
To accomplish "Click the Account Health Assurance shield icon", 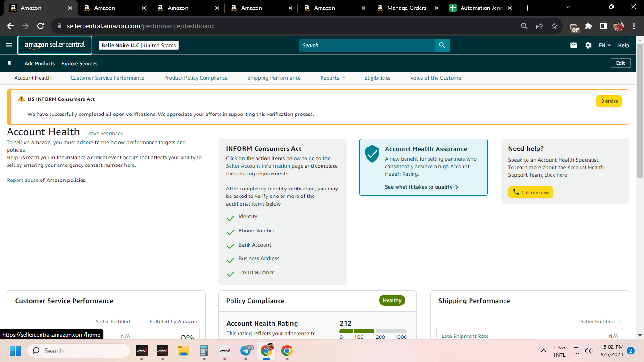I will tap(372, 153).
